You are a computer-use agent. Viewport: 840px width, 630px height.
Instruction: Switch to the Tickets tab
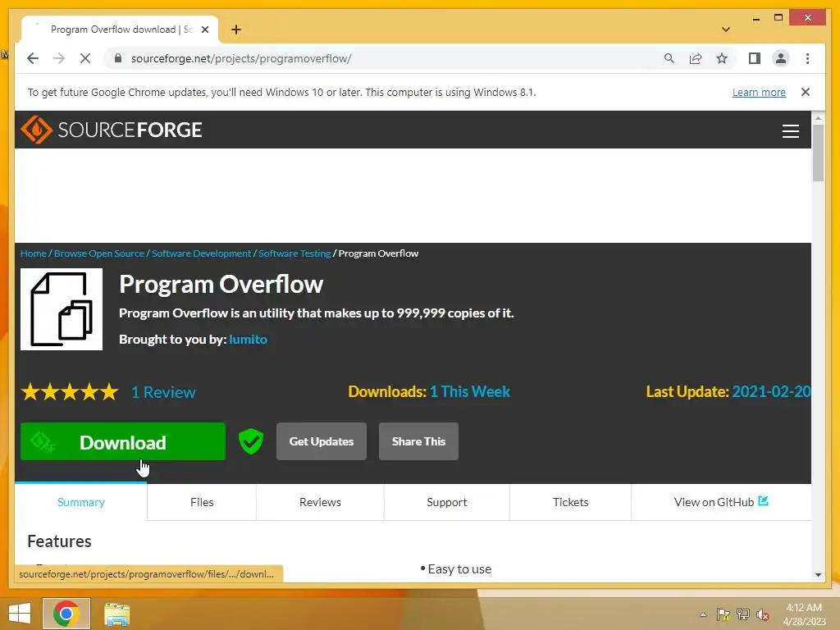(x=571, y=502)
